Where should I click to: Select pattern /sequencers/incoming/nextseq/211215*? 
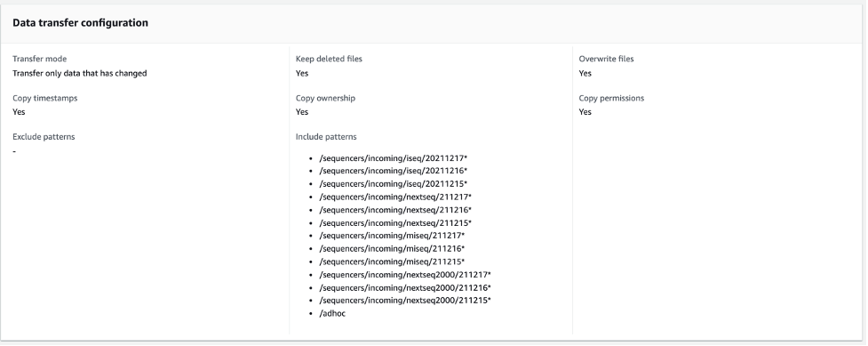[395, 223]
